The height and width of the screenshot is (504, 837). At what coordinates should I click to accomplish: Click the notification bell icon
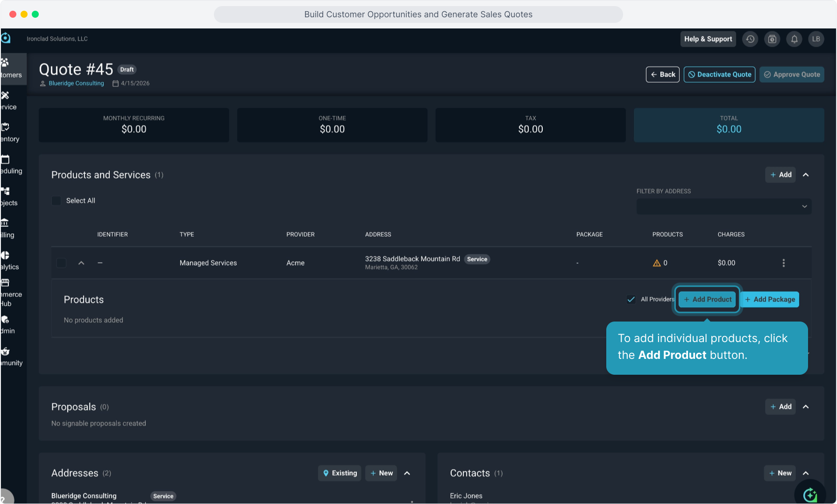click(794, 39)
